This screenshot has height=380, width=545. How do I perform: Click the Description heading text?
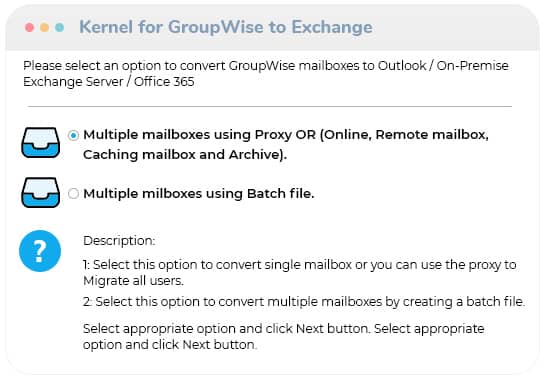(119, 241)
